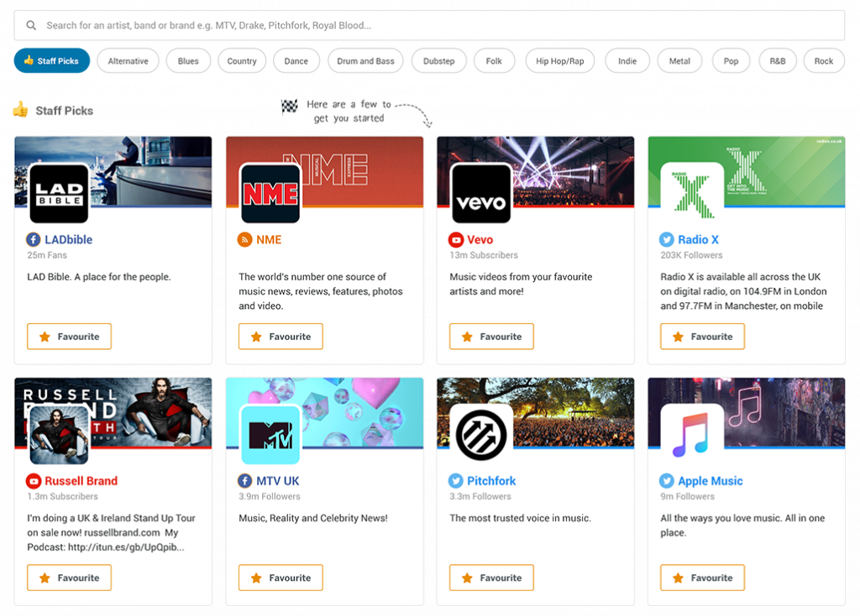860x616 pixels.
Task: Switch to the Hip Hop/Rap genre
Action: coord(559,60)
